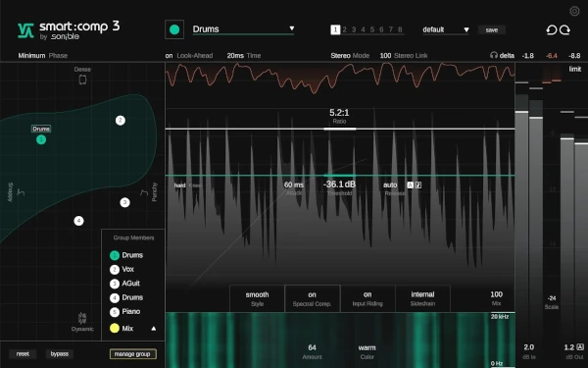
Task: Click the 2.0 dB In value
Action: 529,347
